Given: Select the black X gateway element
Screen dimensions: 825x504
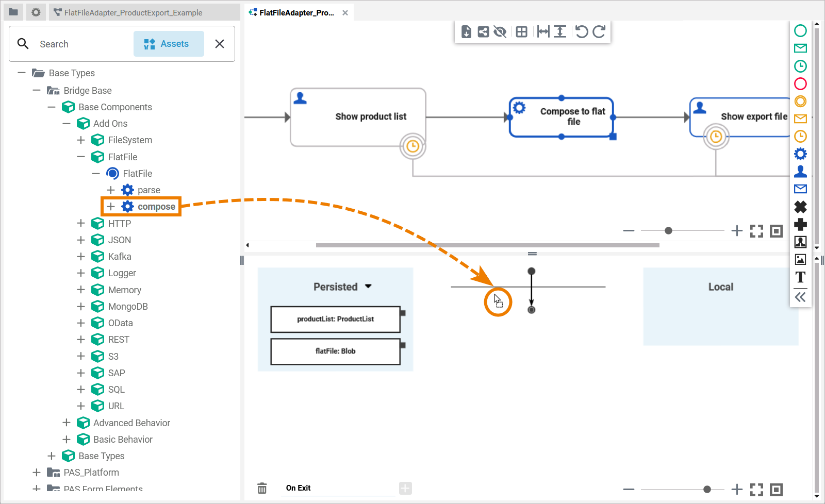Looking at the screenshot, I should tap(800, 207).
